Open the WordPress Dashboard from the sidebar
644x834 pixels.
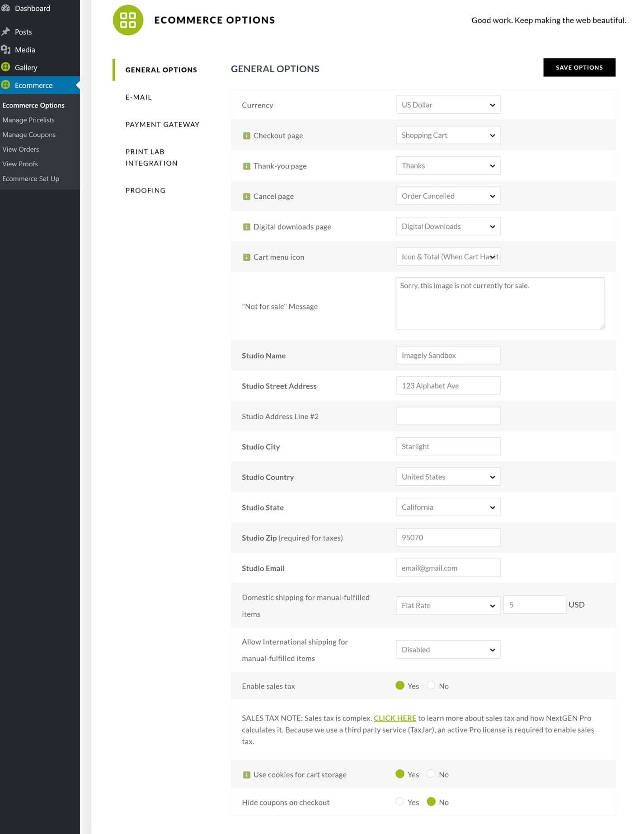coord(32,8)
